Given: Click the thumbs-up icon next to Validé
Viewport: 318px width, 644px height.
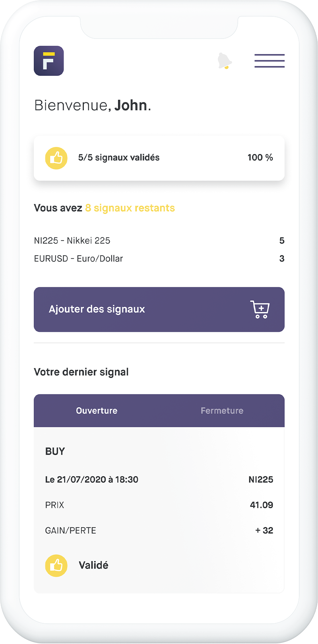Looking at the screenshot, I should (56, 565).
